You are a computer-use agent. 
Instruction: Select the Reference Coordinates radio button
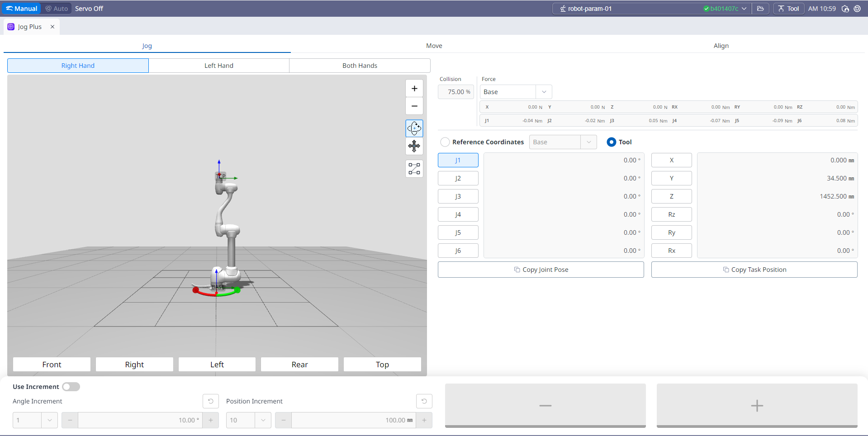pos(445,142)
